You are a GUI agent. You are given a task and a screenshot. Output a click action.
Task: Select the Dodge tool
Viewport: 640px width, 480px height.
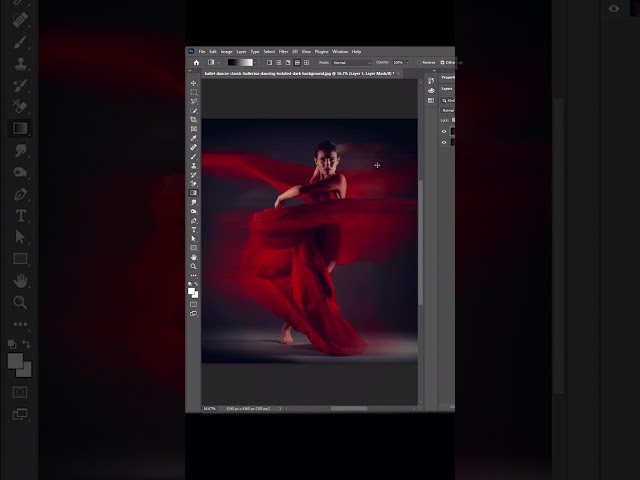click(193, 211)
